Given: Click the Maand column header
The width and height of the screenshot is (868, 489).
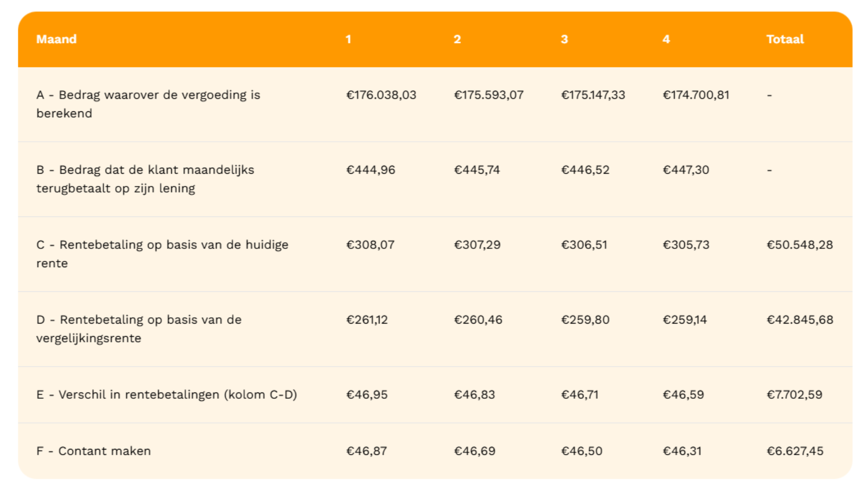Looking at the screenshot, I should click(x=56, y=39).
